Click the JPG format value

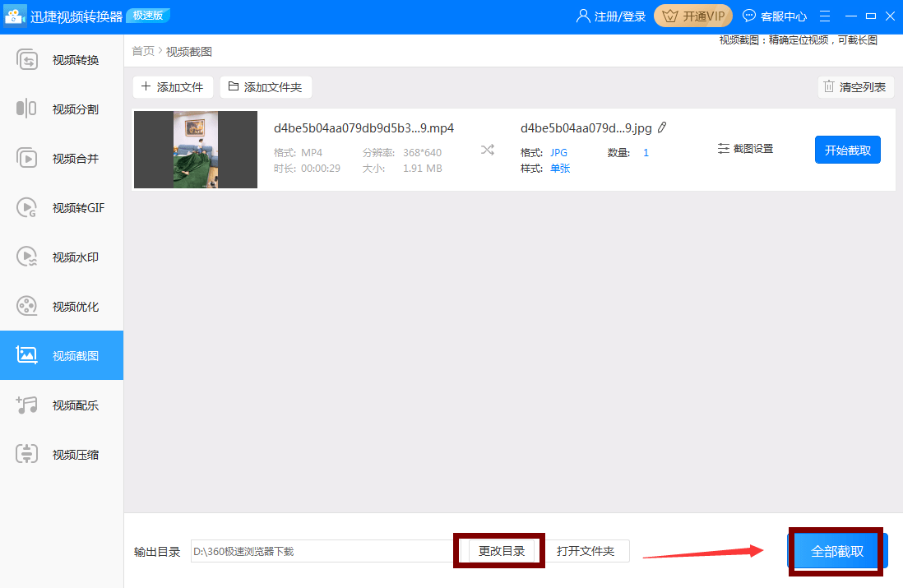coord(558,153)
